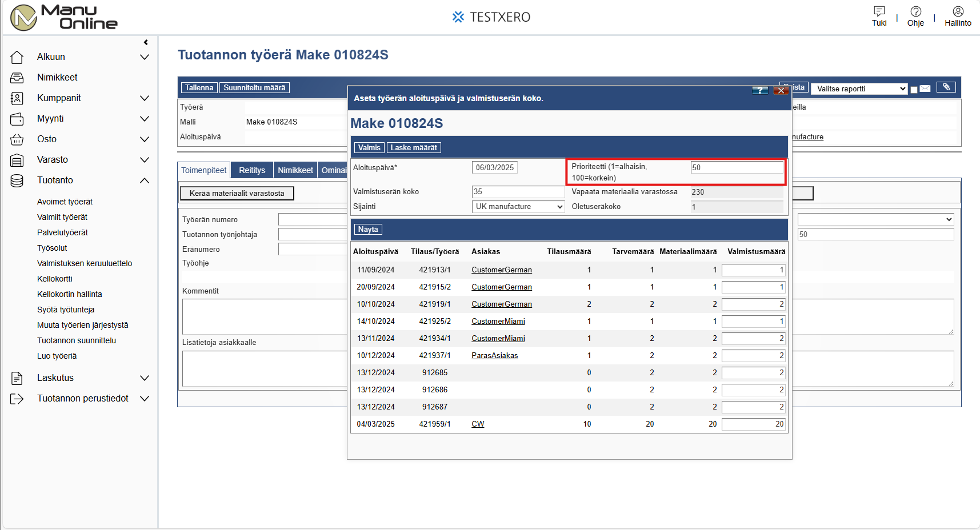980x530 pixels.
Task: Click the Myynti wallet icon
Action: coord(17,119)
